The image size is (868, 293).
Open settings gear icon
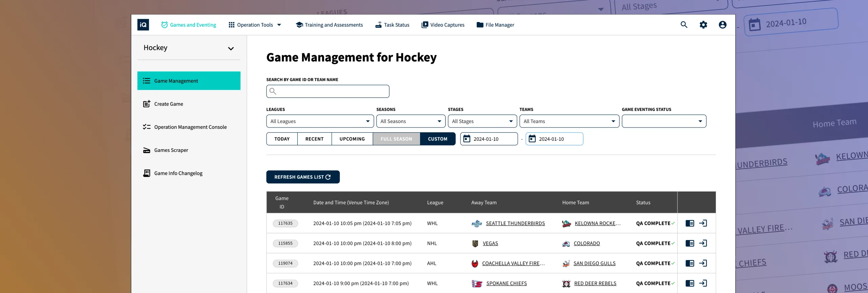(703, 25)
